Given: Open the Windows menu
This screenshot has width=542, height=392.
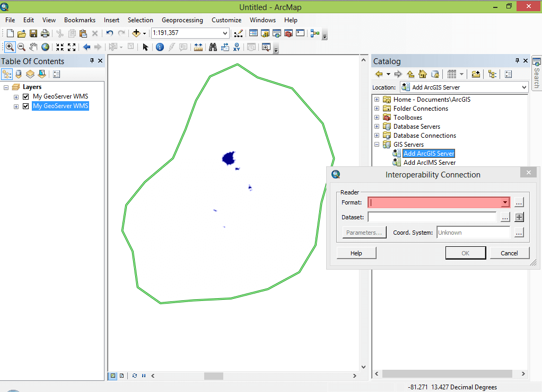Looking at the screenshot, I should (x=263, y=20).
